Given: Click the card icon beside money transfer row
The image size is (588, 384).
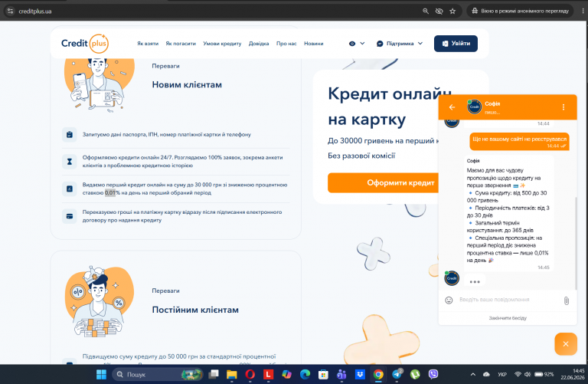Looking at the screenshot, I should click(70, 216).
